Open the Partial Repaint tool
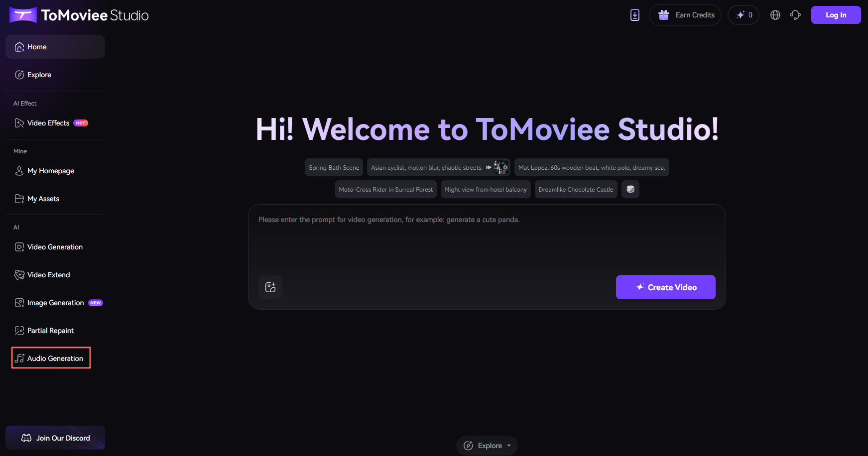 click(x=50, y=330)
